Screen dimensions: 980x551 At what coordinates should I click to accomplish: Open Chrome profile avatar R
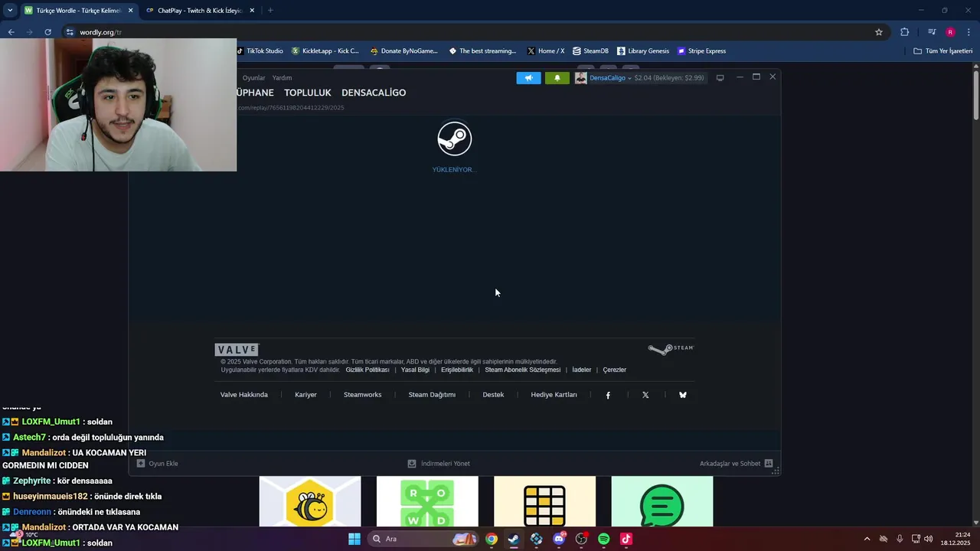pyautogui.click(x=950, y=32)
